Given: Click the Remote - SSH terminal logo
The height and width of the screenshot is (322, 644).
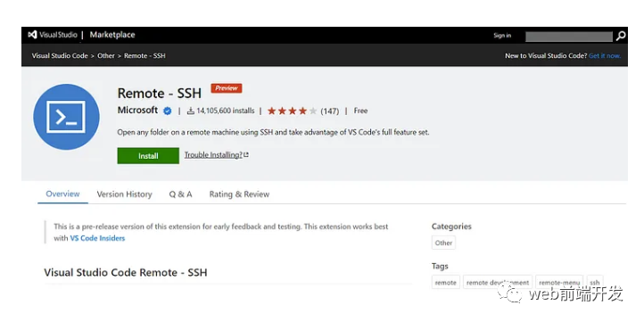Looking at the screenshot, I should pyautogui.click(x=66, y=117).
